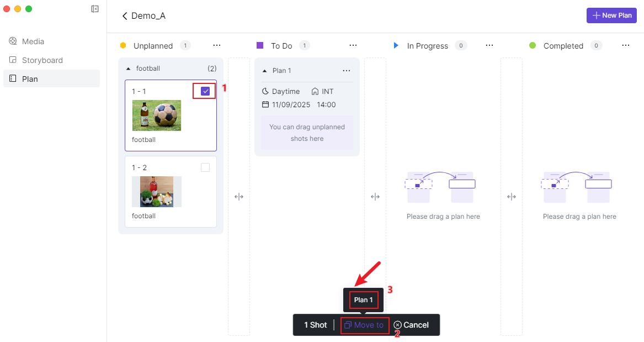This screenshot has width=644, height=342.
Task: Open more options for To Do column
Action: [x=353, y=45]
